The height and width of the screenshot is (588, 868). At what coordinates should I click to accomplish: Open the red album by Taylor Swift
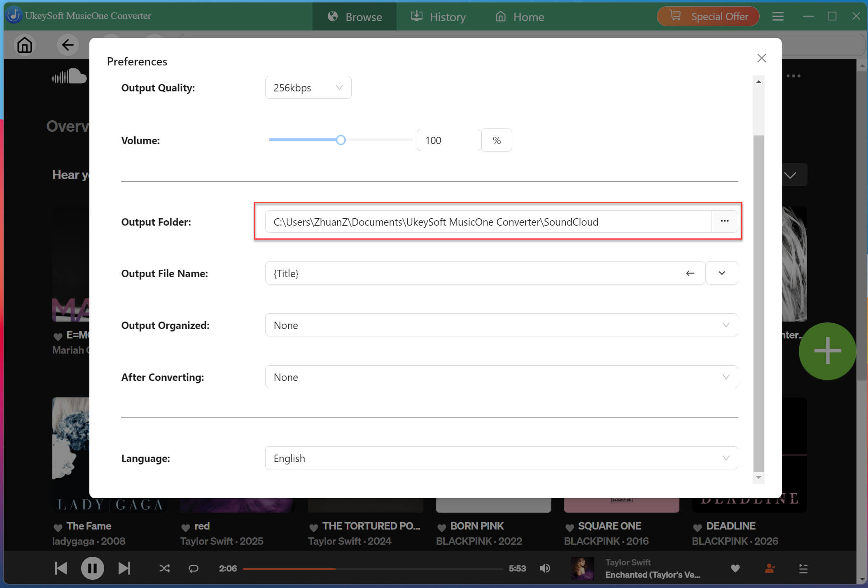click(202, 526)
